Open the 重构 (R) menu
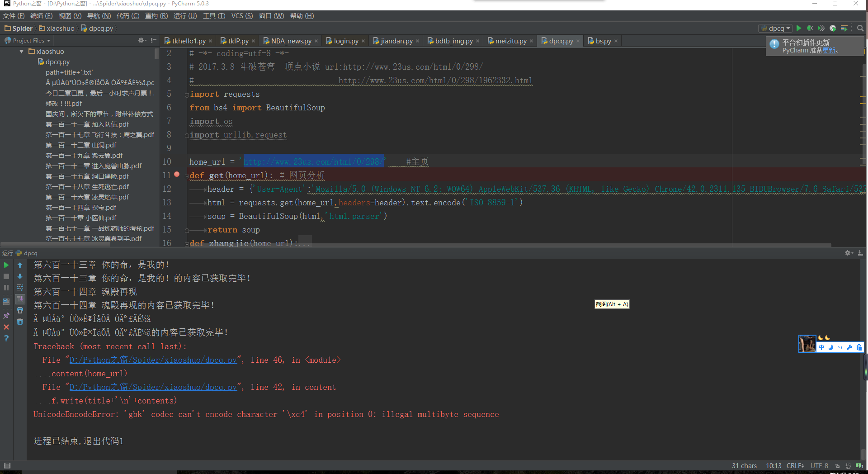Viewport: 868px width, 474px height. 156,16
